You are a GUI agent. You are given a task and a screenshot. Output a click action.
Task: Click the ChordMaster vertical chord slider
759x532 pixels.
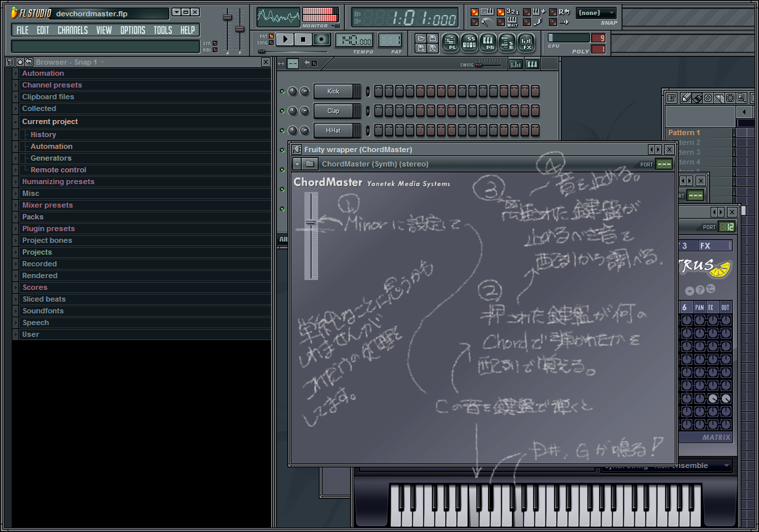click(x=311, y=236)
